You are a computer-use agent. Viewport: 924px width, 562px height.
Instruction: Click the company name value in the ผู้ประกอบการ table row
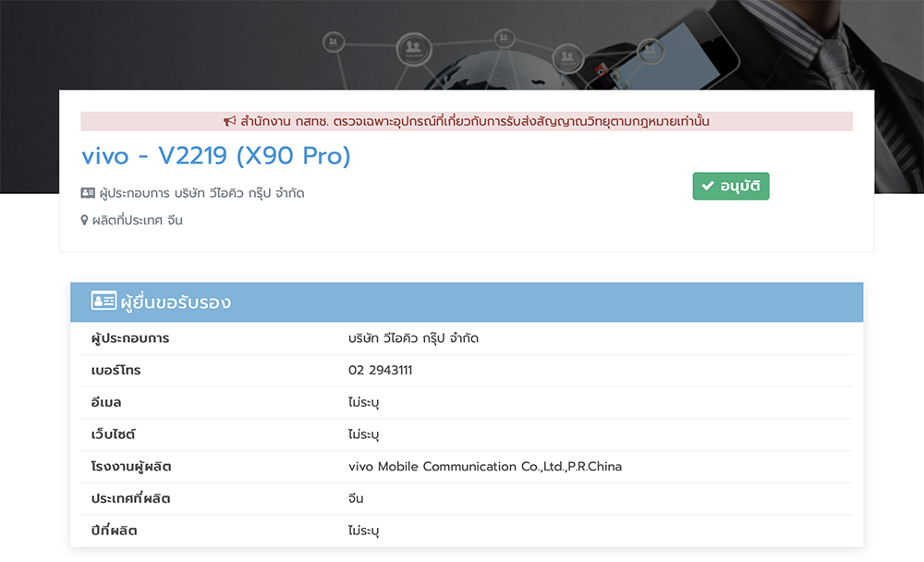pyautogui.click(x=413, y=338)
